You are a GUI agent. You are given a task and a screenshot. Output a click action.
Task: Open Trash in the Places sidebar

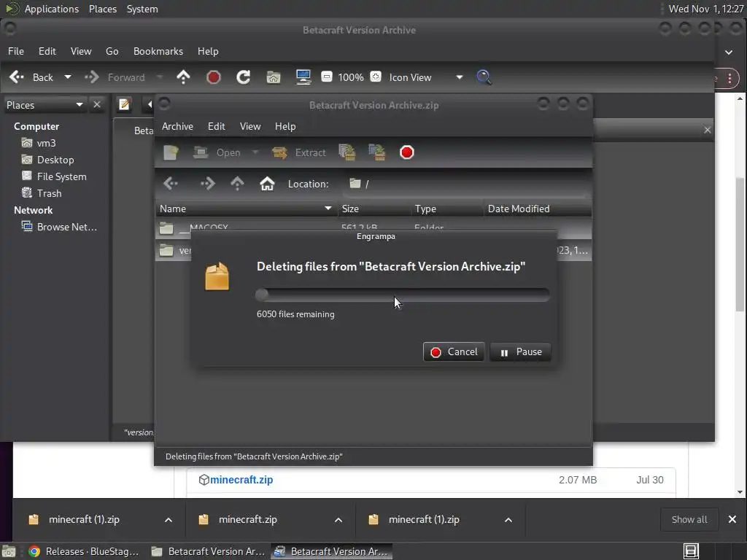[x=49, y=192]
